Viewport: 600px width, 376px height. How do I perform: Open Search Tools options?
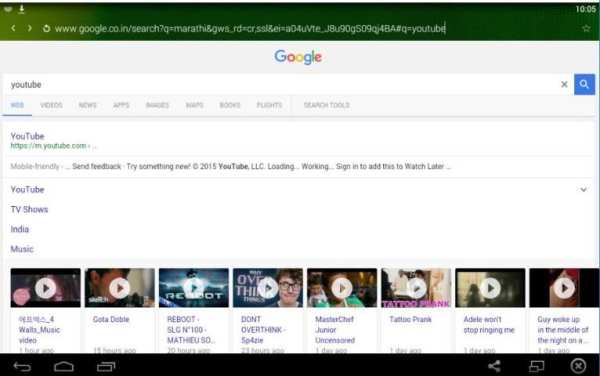coord(327,105)
